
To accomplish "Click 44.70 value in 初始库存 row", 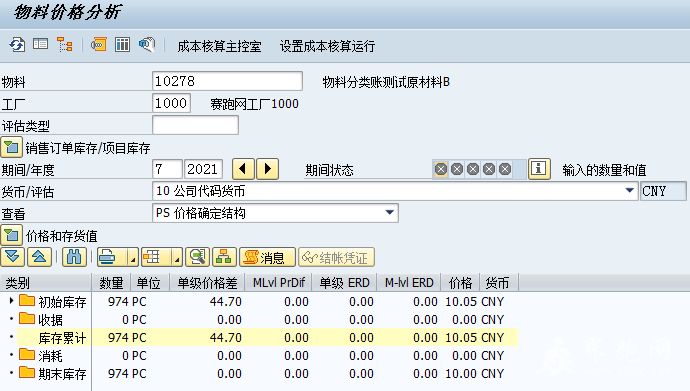I will coord(225,302).
